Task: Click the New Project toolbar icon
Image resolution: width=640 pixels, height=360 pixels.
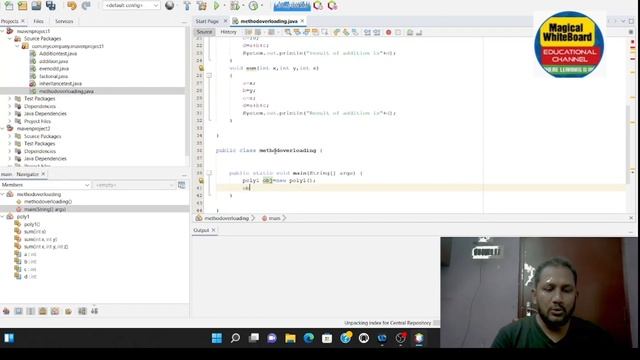Action: 22,6
